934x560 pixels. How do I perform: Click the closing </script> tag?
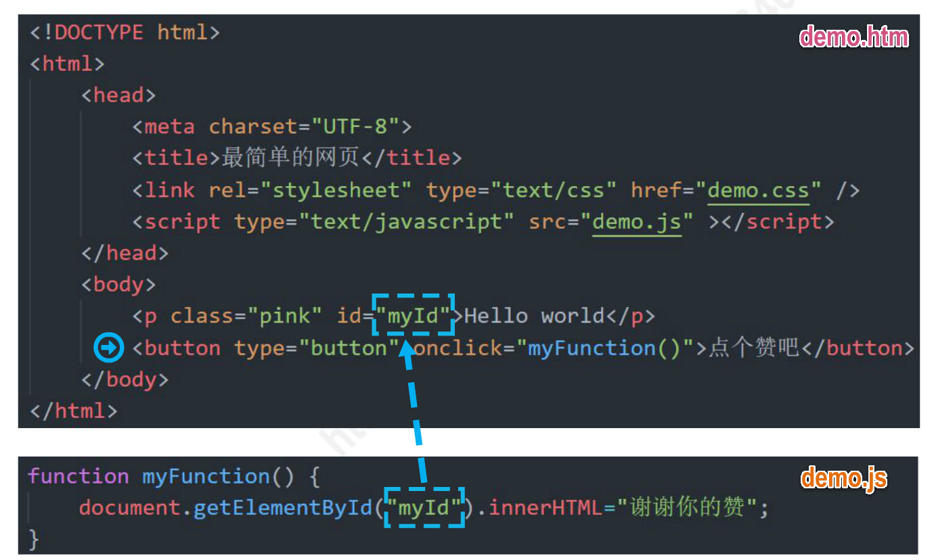[x=778, y=222]
